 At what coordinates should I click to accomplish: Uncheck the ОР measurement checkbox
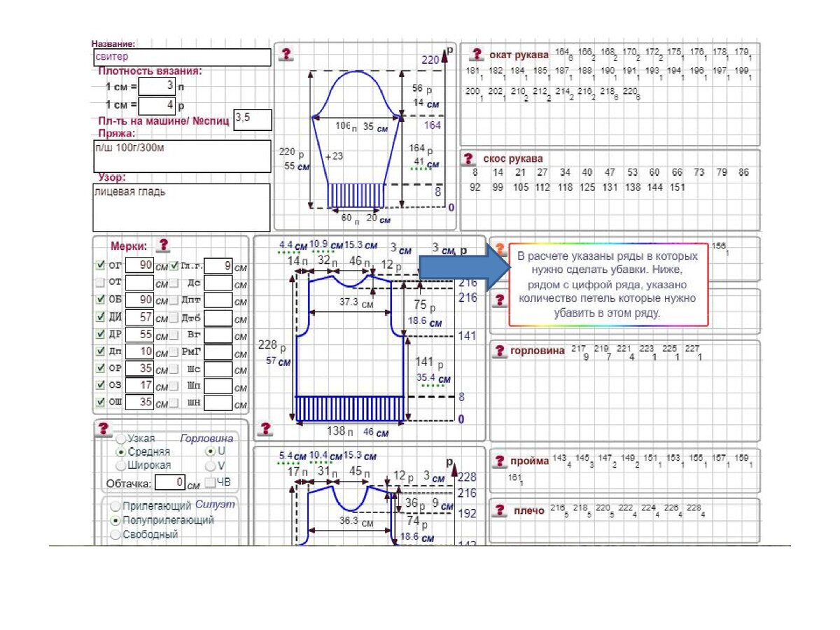100,368
